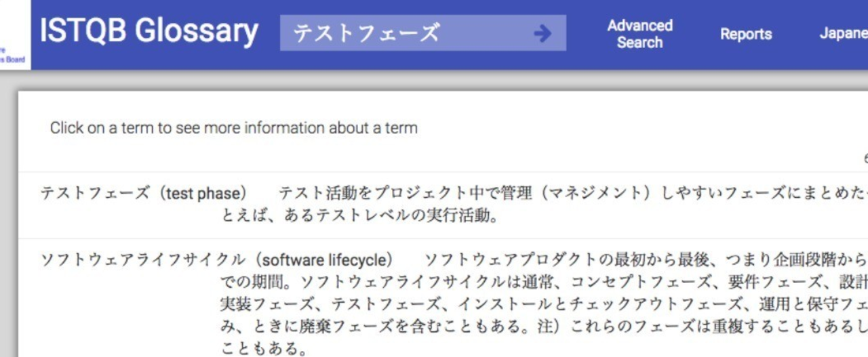Click the search field containing テストフェーズ
868x357 pixels.
422,33
